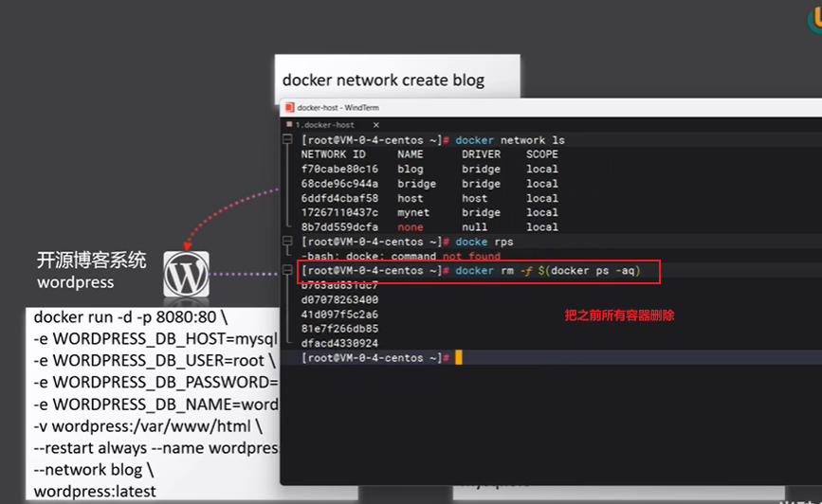Collapse the docker network ls output block

pos(287,139)
